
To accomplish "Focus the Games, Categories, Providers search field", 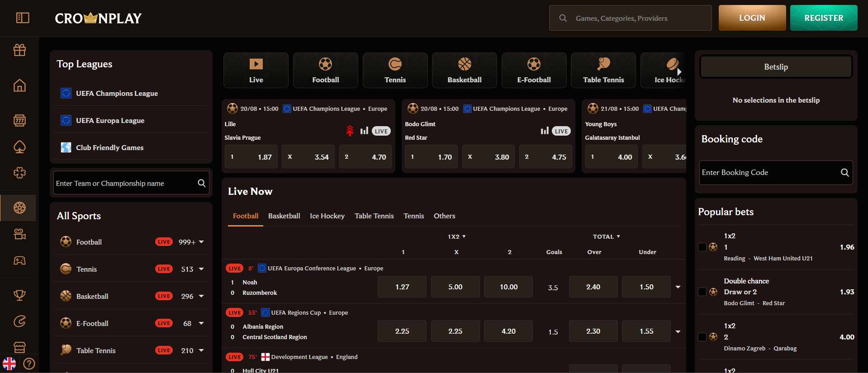I will pos(631,18).
